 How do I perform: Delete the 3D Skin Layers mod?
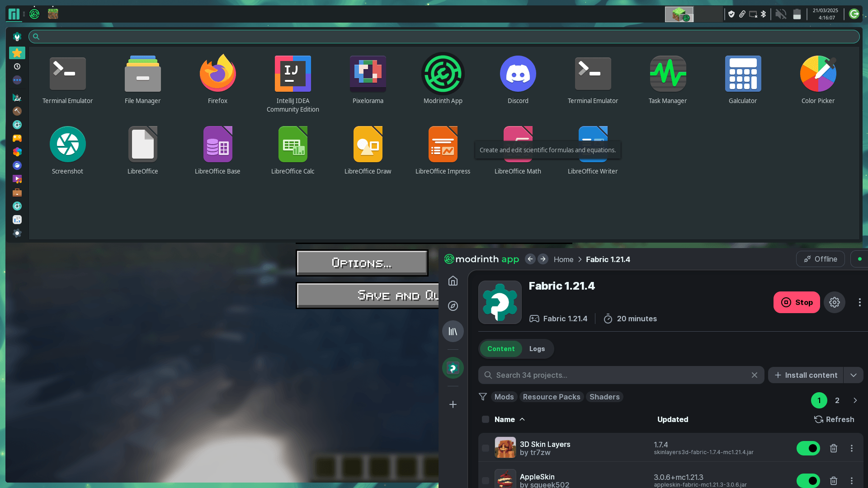coord(833,448)
